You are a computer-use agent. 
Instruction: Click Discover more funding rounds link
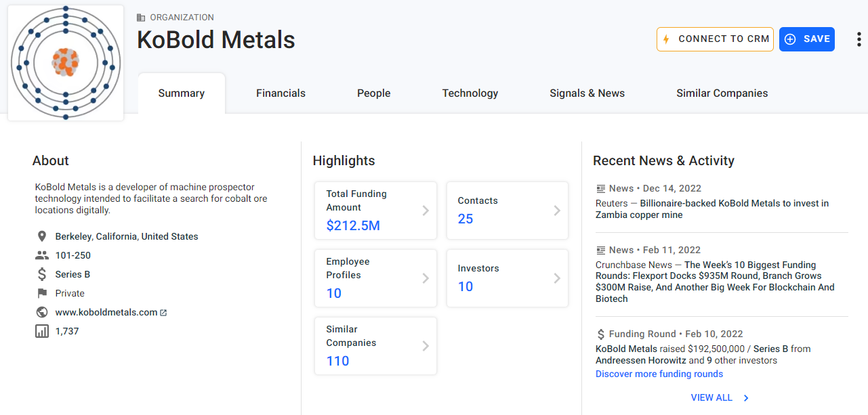[659, 374]
